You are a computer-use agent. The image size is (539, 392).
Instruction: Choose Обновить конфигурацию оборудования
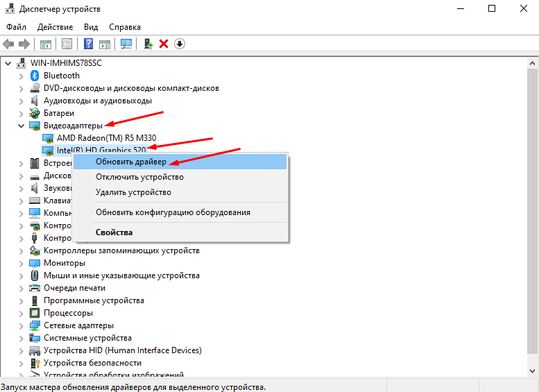click(x=180, y=212)
